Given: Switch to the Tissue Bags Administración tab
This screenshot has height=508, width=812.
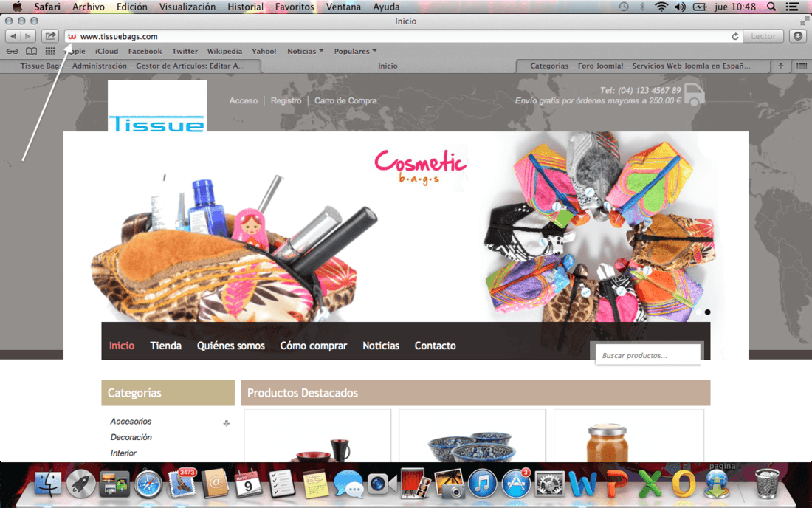Looking at the screenshot, I should tap(131, 66).
